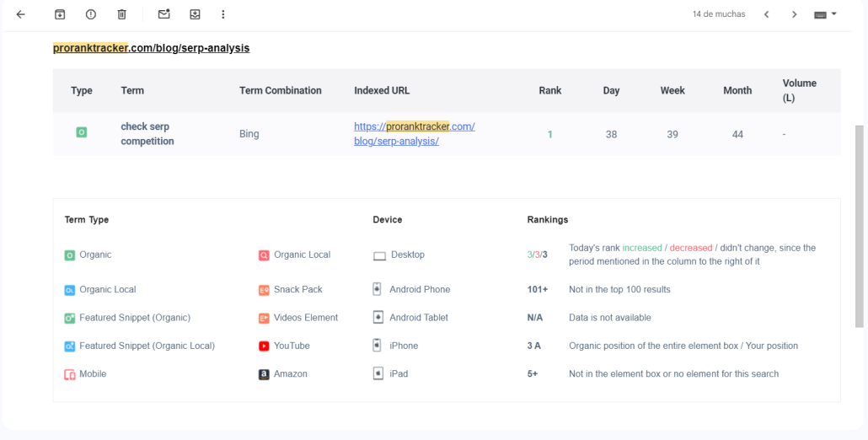Viewport: 868px width, 440px height.
Task: Click the '14 de muchas' counter text
Action: 719,14
